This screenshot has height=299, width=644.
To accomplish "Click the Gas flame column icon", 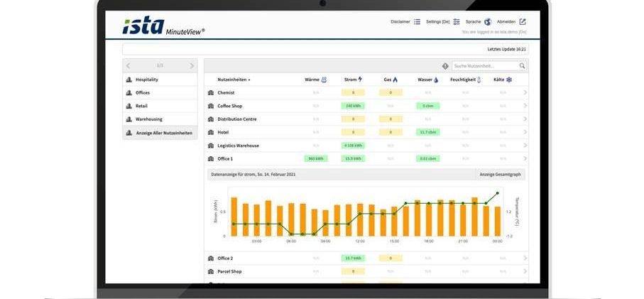I will (x=395, y=80).
